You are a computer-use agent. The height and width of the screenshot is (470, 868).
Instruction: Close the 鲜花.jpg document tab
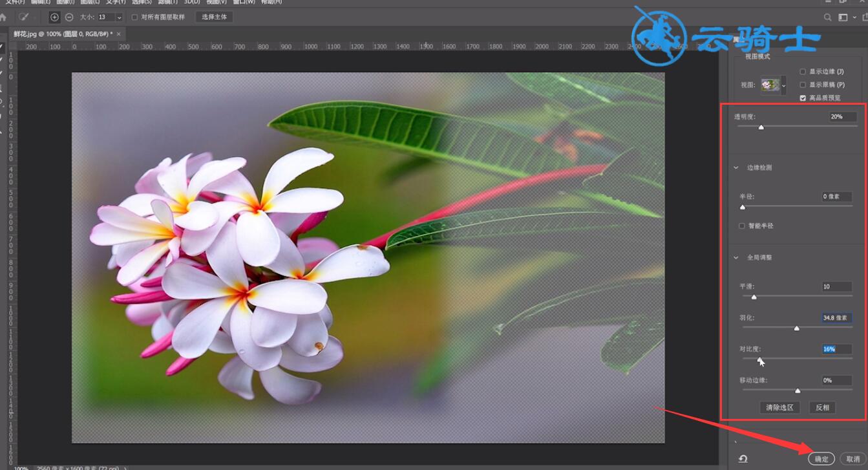pyautogui.click(x=118, y=34)
